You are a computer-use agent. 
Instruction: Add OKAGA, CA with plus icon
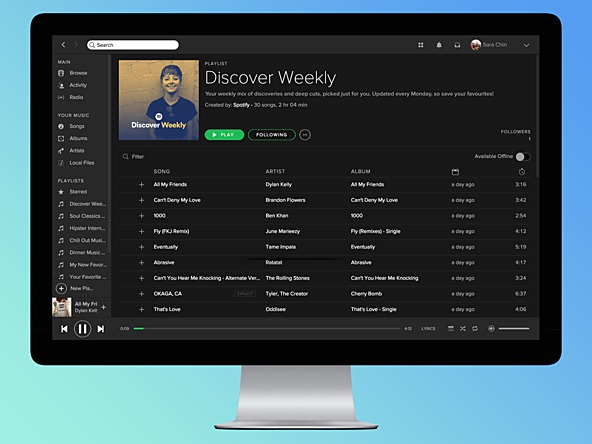[142, 294]
